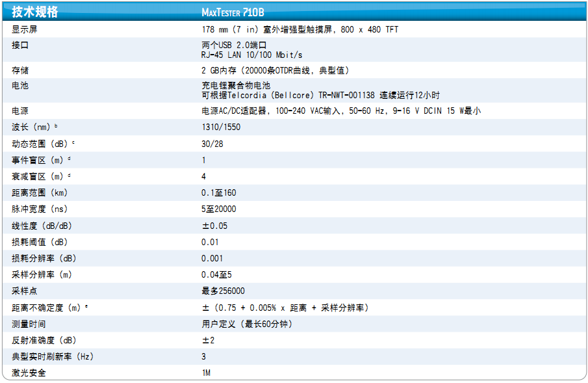This screenshot has width=588, height=383.
Task: Select the 脉冲宽度 (ns) row label
Action: (40, 209)
